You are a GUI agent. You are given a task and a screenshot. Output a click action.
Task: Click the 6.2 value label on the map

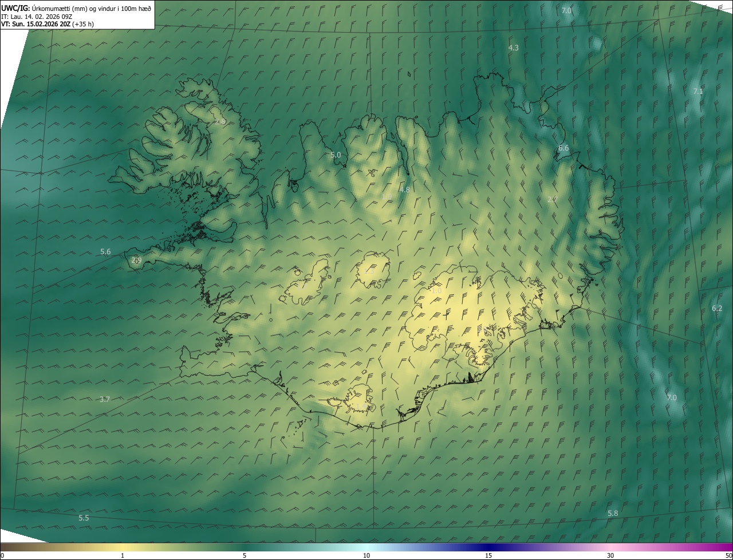pyautogui.click(x=717, y=308)
